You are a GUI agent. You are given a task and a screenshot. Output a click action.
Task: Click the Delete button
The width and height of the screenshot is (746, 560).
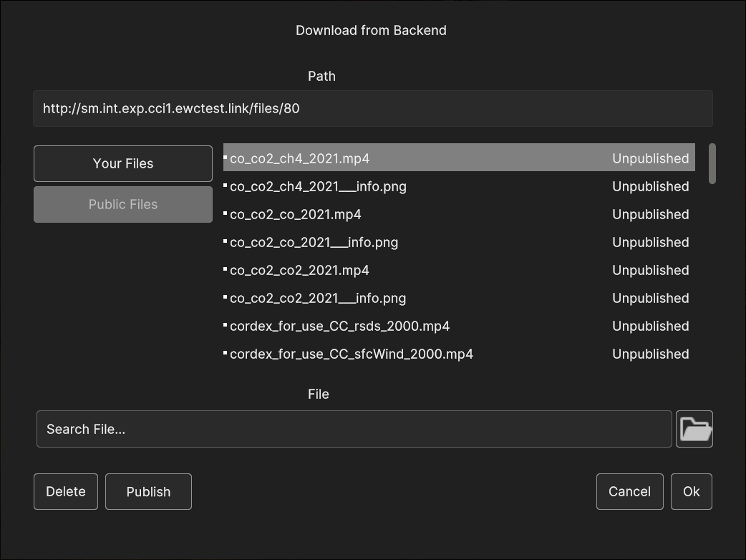66,491
